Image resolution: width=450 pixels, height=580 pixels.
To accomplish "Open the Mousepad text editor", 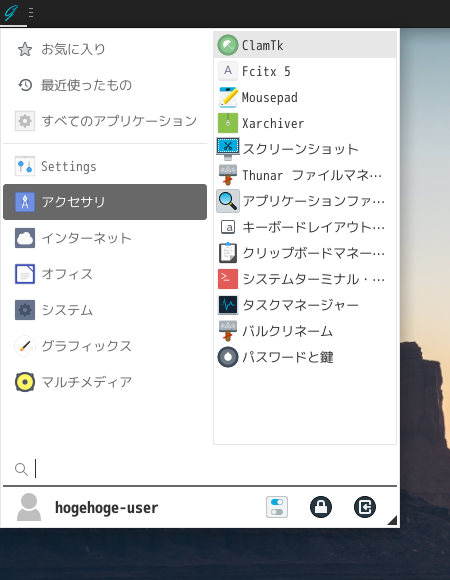I will pyautogui.click(x=305, y=97).
